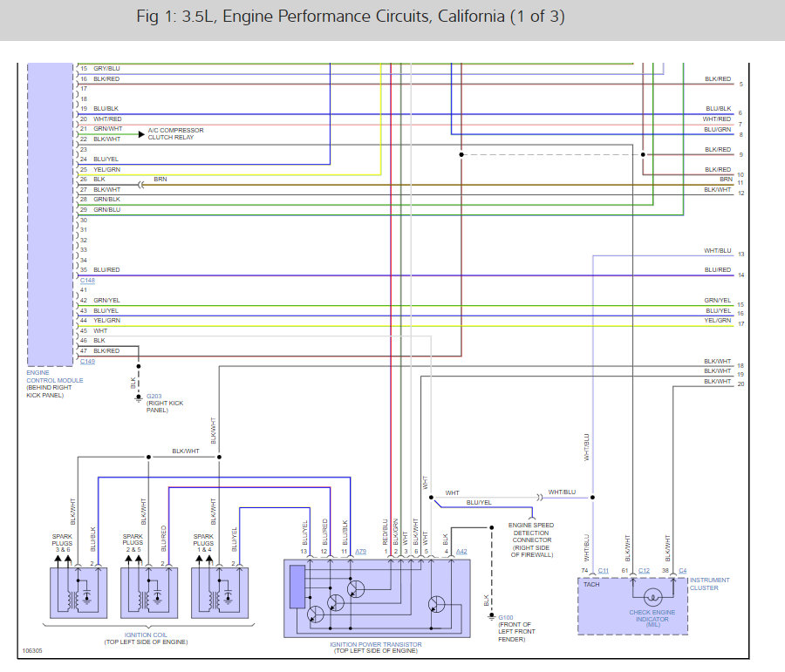Click the Ignition Power Transistor label
The width and height of the screenshot is (785, 672).
(375, 644)
